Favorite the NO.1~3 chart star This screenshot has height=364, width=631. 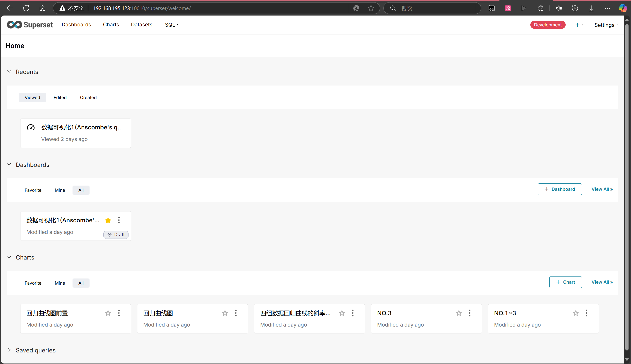click(x=575, y=313)
